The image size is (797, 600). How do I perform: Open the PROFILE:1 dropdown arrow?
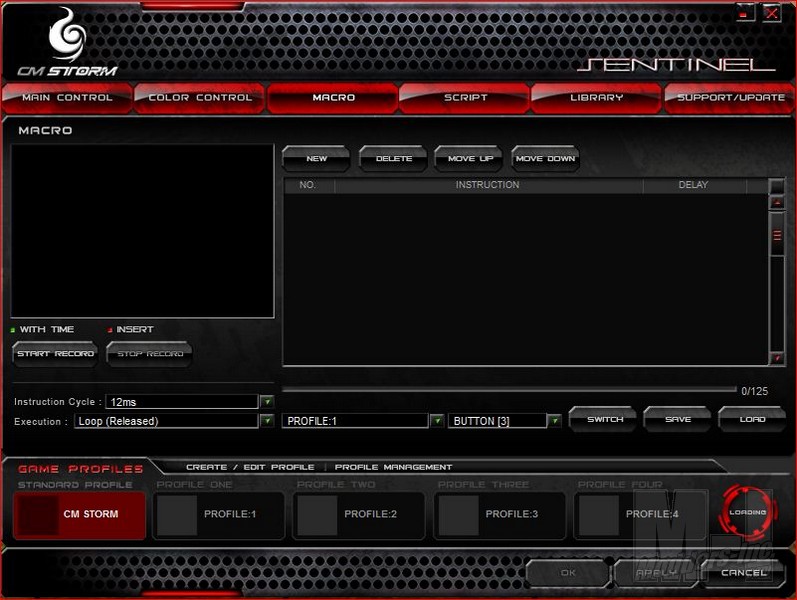[x=437, y=421]
